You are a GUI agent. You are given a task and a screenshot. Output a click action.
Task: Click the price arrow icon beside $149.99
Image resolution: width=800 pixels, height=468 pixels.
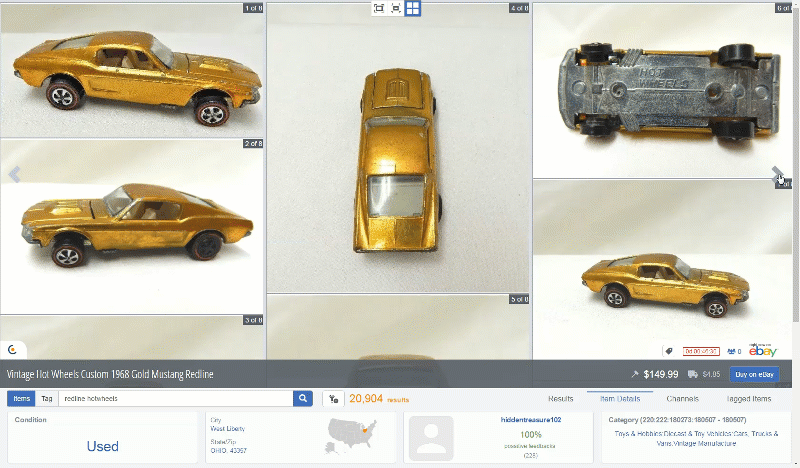click(635, 374)
